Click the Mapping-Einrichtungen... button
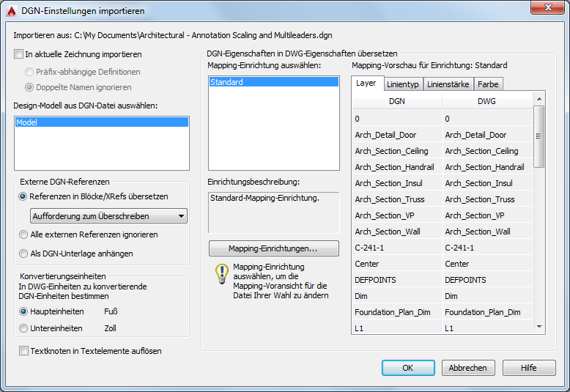570x392 pixels. [274, 248]
